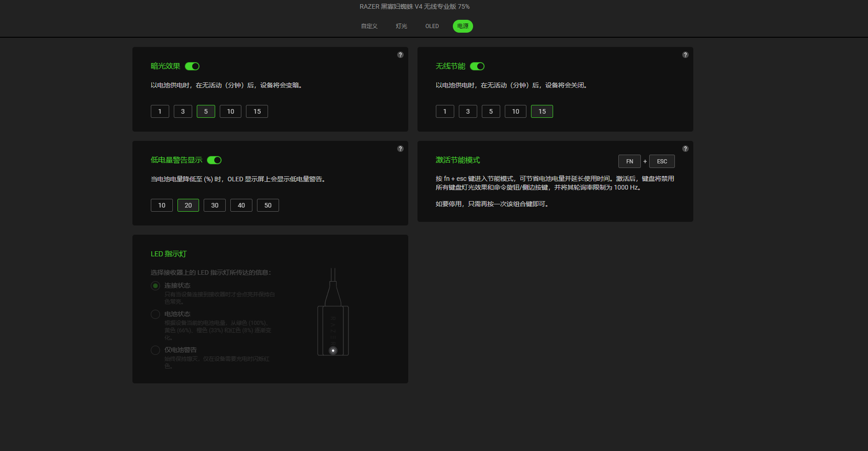
Task: Set 暗光效果 dim time to 3 minutes
Action: [x=183, y=111]
